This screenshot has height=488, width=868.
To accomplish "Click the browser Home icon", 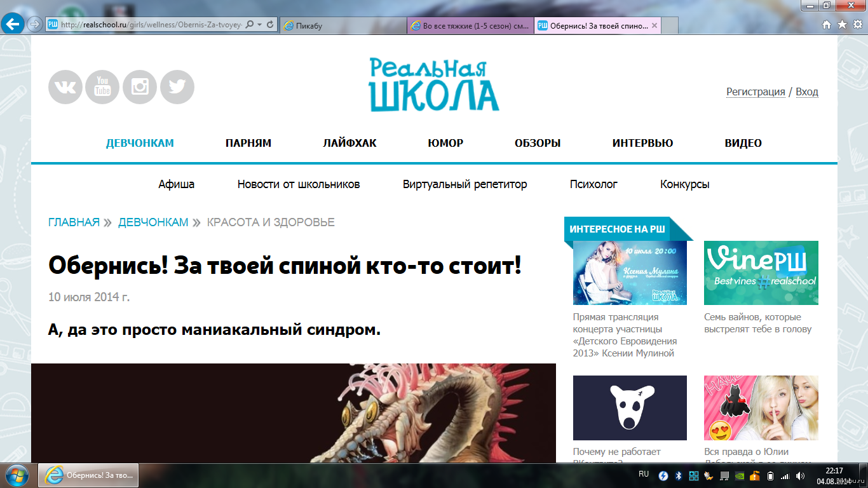I will [827, 25].
